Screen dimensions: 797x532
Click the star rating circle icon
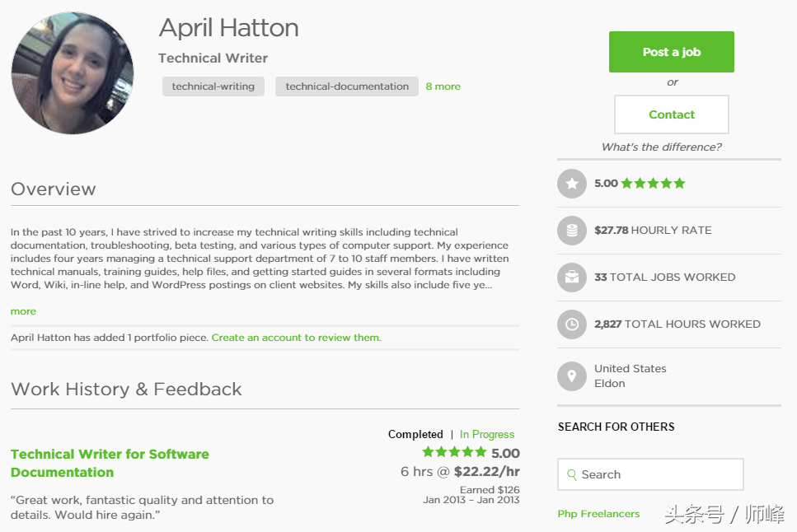572,184
